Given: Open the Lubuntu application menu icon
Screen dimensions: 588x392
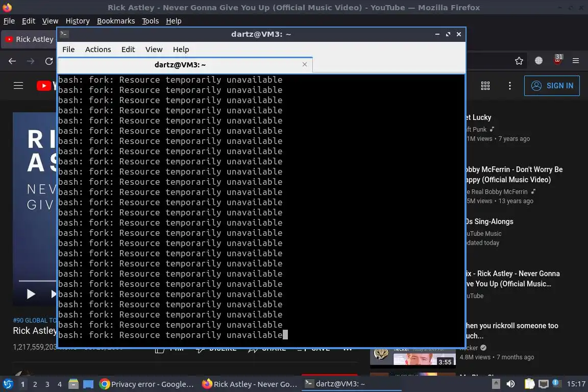Looking at the screenshot, I should 8,384.
